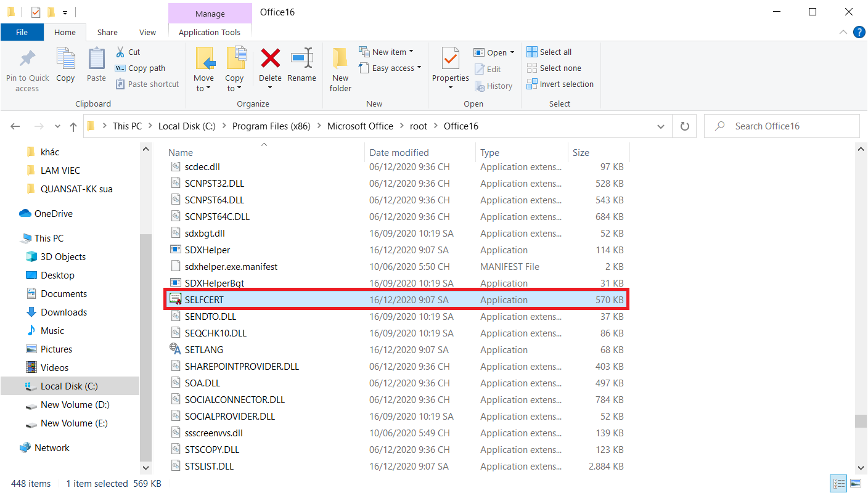The image size is (868, 493).
Task: Click the Paste clipboard icon
Action: click(x=96, y=59)
